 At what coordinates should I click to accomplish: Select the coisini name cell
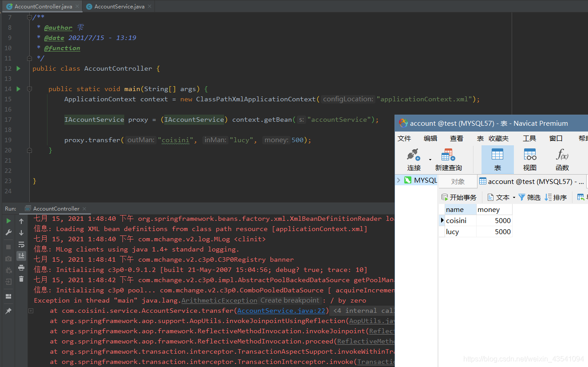(x=461, y=220)
